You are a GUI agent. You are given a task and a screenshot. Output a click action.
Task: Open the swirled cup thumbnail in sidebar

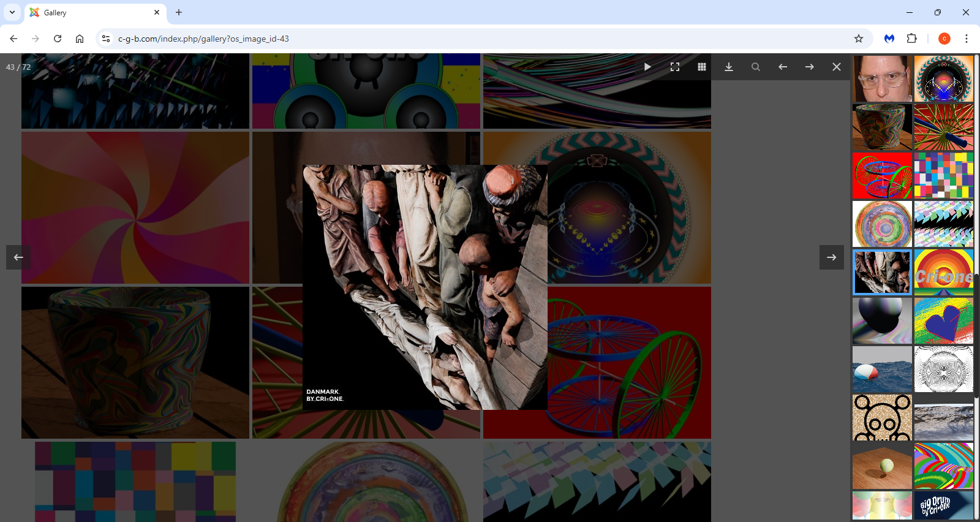[883, 127]
